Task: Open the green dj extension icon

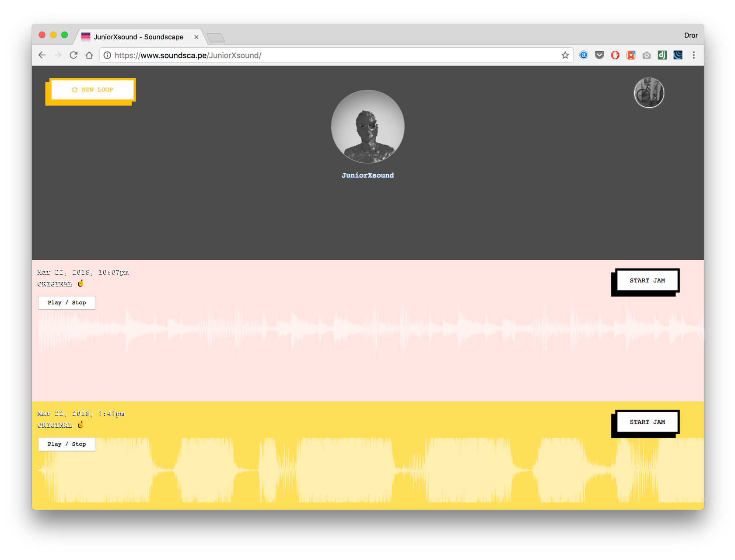Action: pos(662,55)
